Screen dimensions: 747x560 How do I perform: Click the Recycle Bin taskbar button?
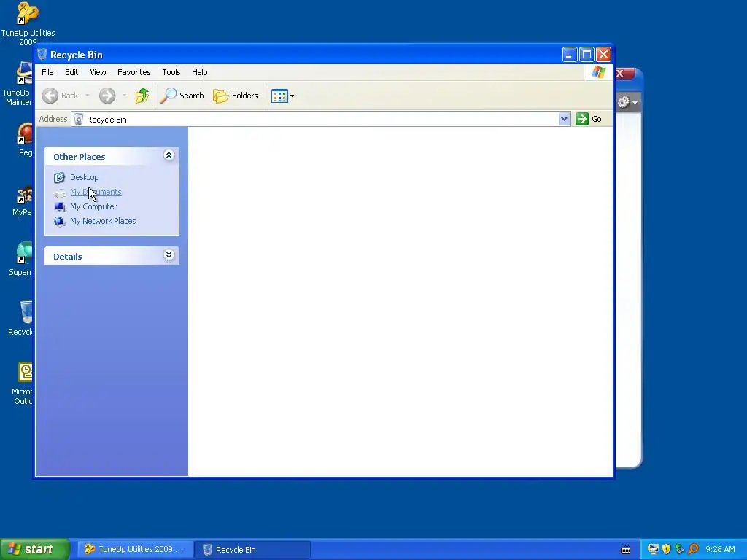pos(252,550)
